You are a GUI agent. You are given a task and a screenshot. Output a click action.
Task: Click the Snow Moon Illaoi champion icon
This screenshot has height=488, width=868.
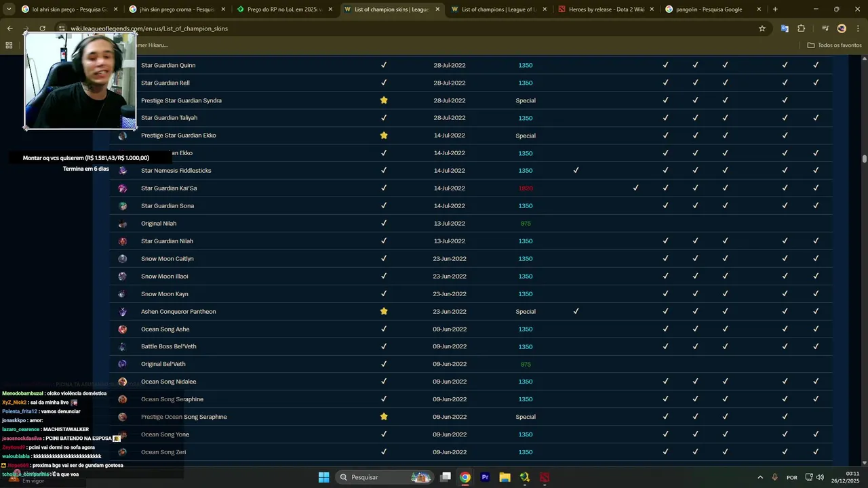pos(122,277)
